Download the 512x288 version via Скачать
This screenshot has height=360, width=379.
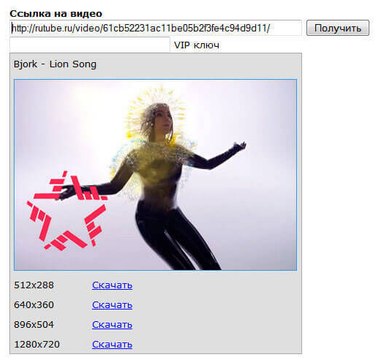pos(112,285)
